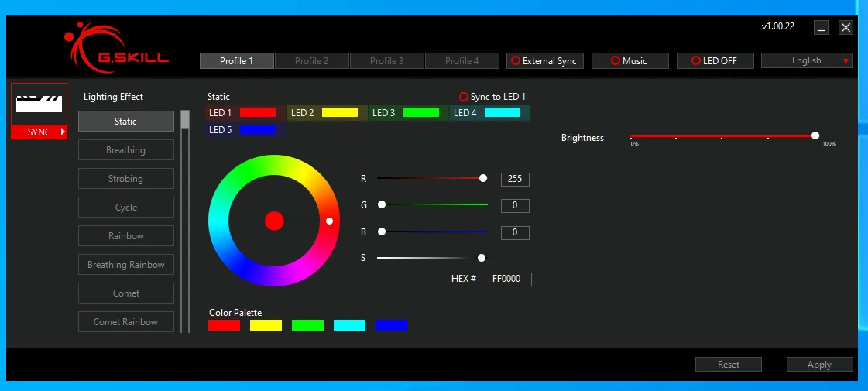
Task: Click the B value input field
Action: coord(515,232)
